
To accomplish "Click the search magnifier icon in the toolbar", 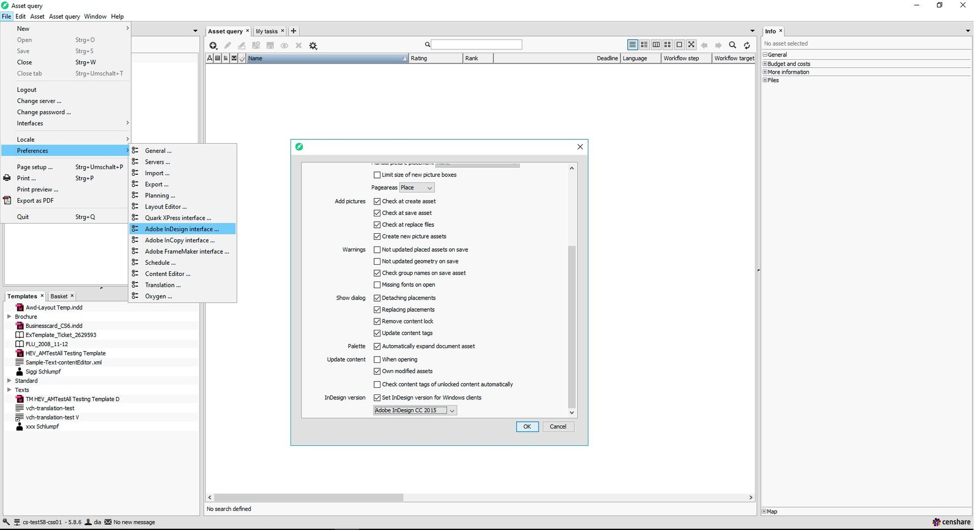I will (732, 45).
